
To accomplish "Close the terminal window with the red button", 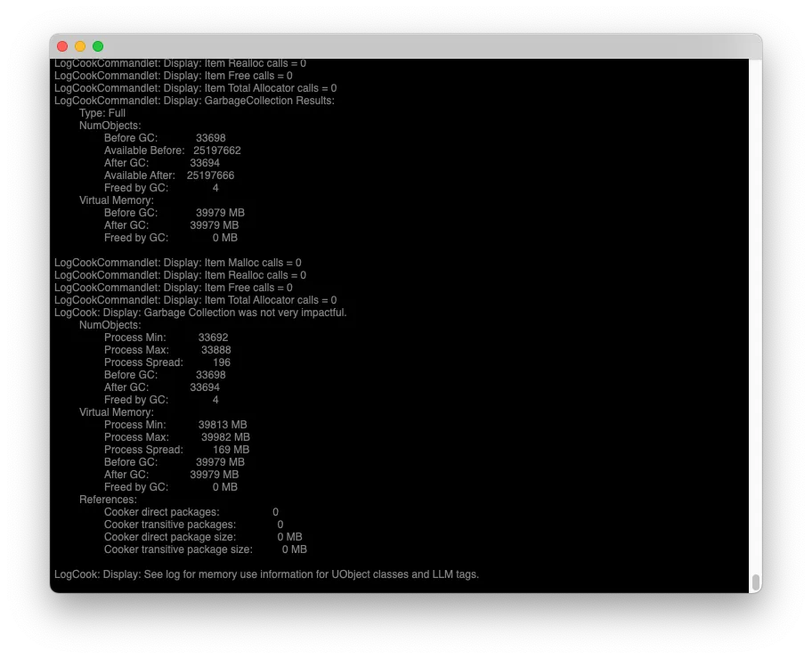I will click(62, 46).
